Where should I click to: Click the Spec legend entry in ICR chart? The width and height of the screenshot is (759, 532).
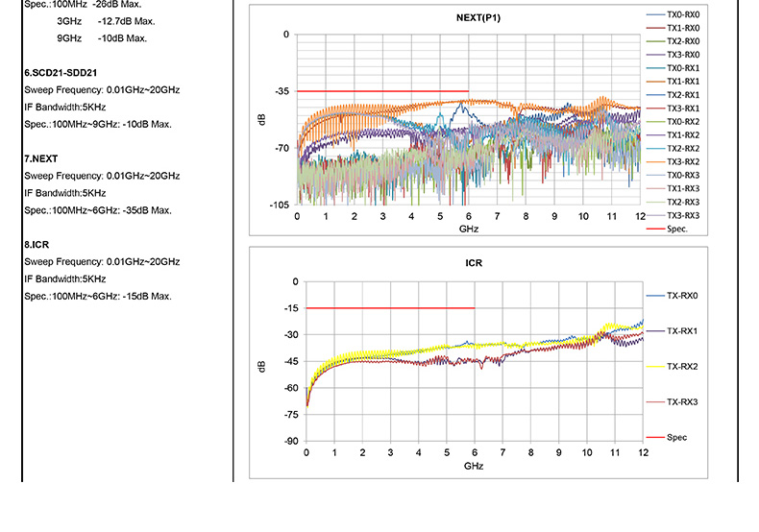677,437
